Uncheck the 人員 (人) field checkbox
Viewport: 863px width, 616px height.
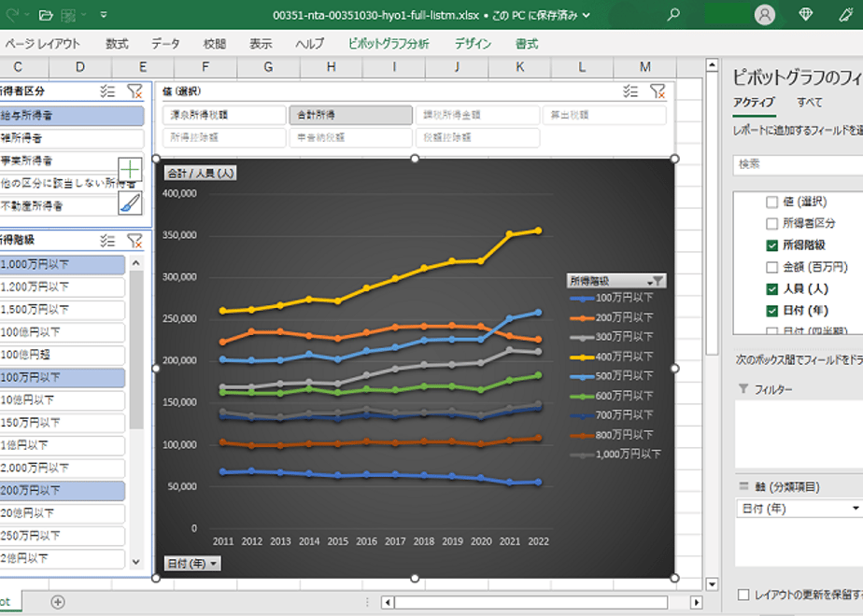click(x=771, y=288)
